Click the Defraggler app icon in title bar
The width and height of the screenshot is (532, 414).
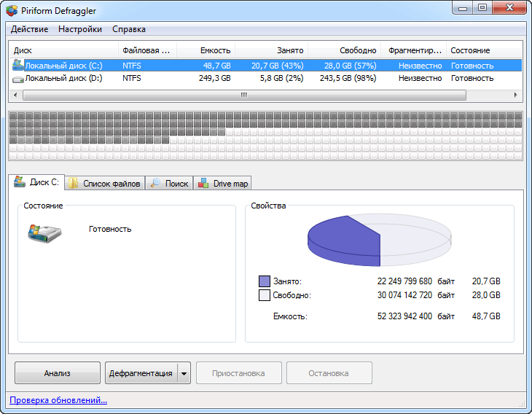click(12, 10)
